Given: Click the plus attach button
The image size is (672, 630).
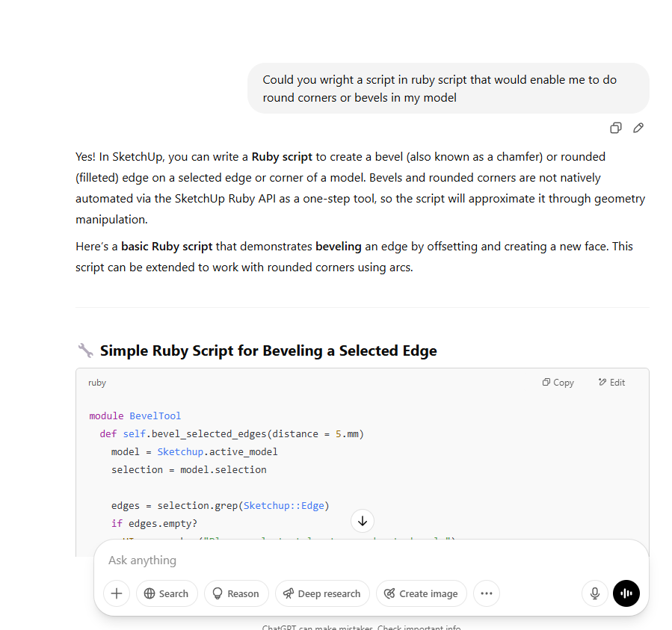Looking at the screenshot, I should pos(117,593).
